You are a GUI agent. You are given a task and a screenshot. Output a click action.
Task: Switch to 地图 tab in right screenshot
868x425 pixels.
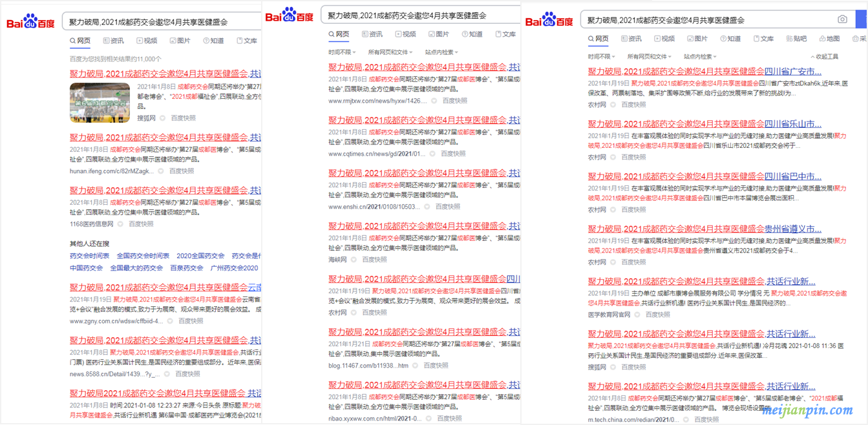tap(829, 39)
